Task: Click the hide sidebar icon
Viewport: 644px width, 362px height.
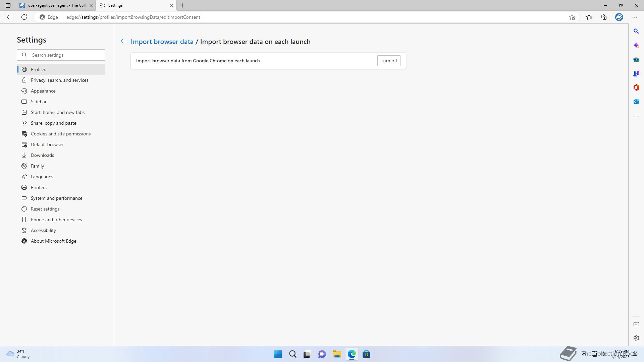Action: coord(636,324)
